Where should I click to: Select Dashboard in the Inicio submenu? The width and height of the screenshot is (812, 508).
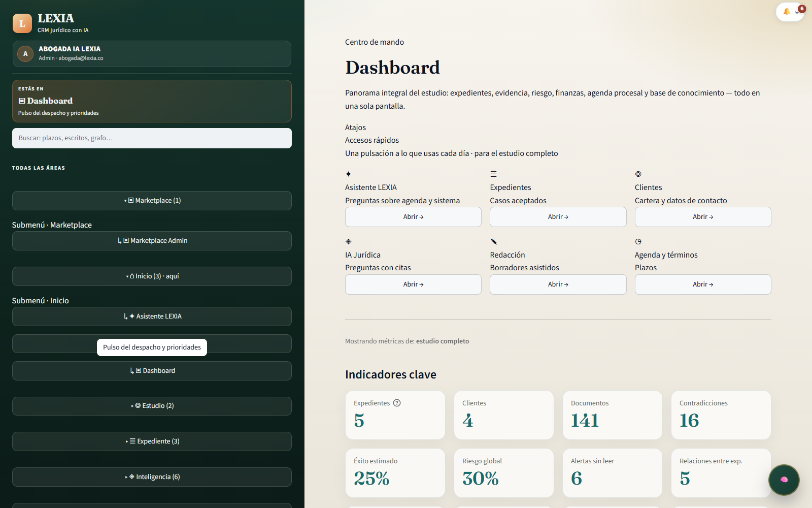152,371
